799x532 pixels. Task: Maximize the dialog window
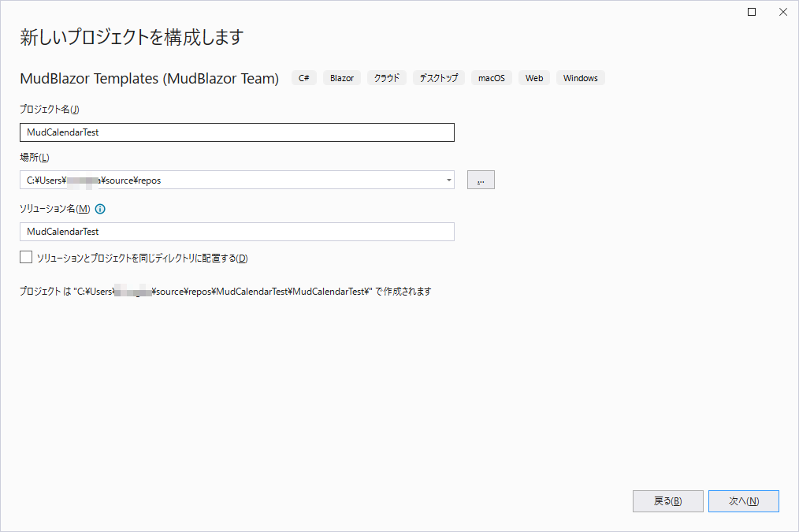pyautogui.click(x=752, y=12)
